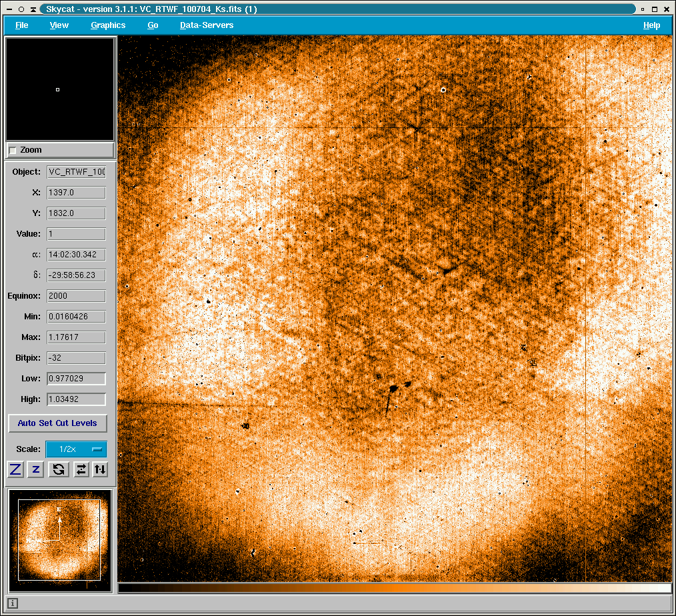Open the View menu
Screen dimensions: 676x616
(59, 25)
